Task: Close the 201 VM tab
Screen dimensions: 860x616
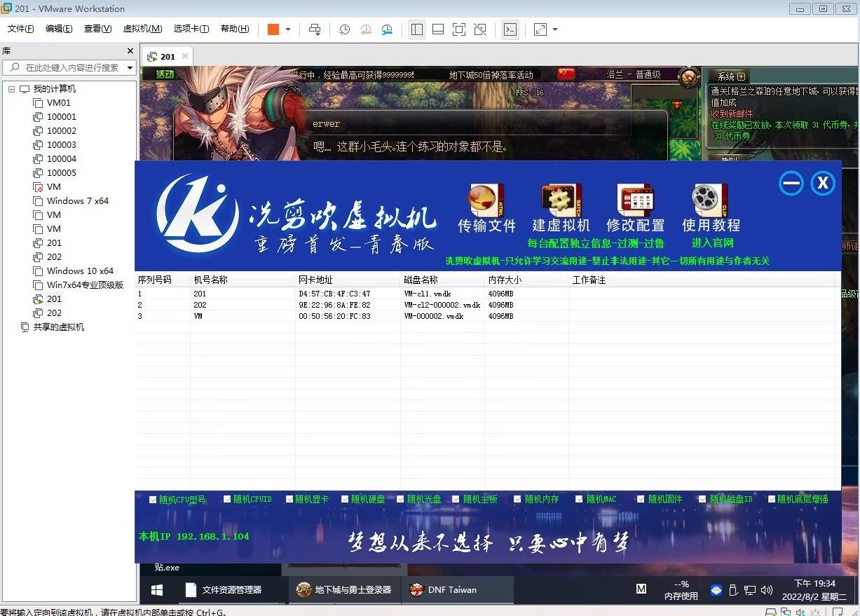Action: click(x=185, y=56)
